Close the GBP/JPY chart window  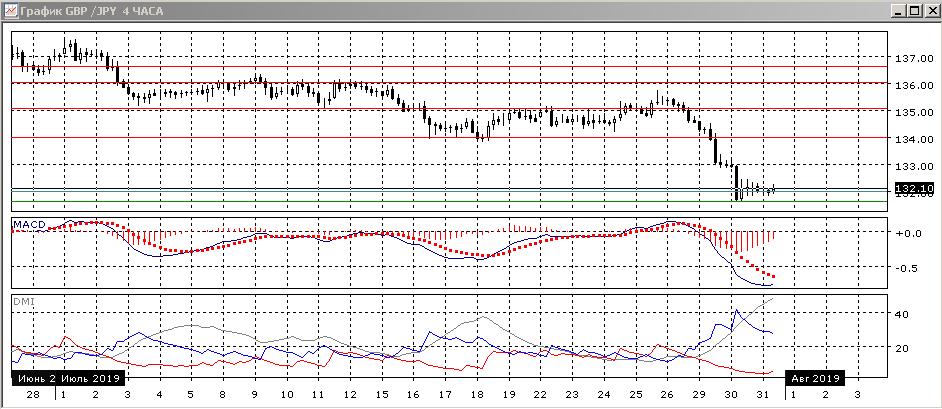click(927, 11)
